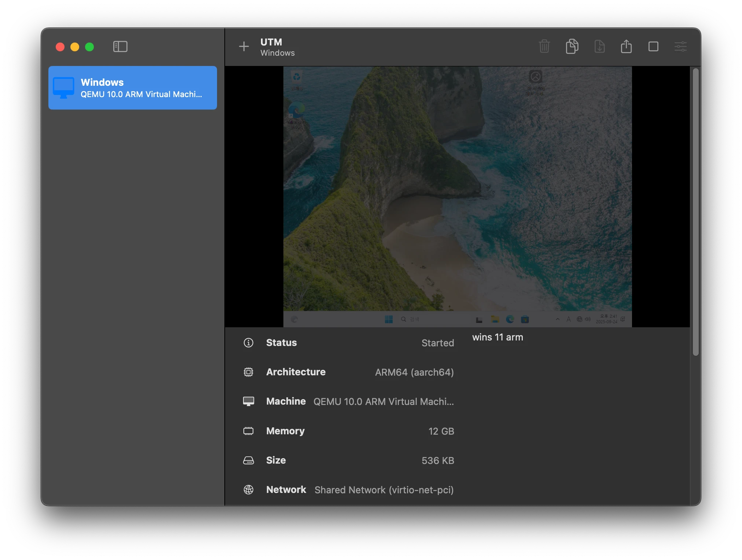
Task: Click the Windows desktop preview thumbnail
Action: pyautogui.click(x=457, y=196)
